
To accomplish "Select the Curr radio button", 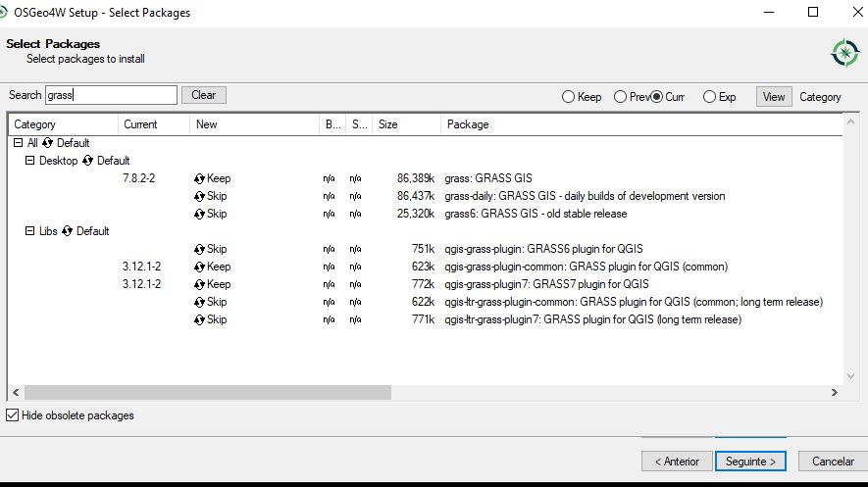I will tap(656, 97).
